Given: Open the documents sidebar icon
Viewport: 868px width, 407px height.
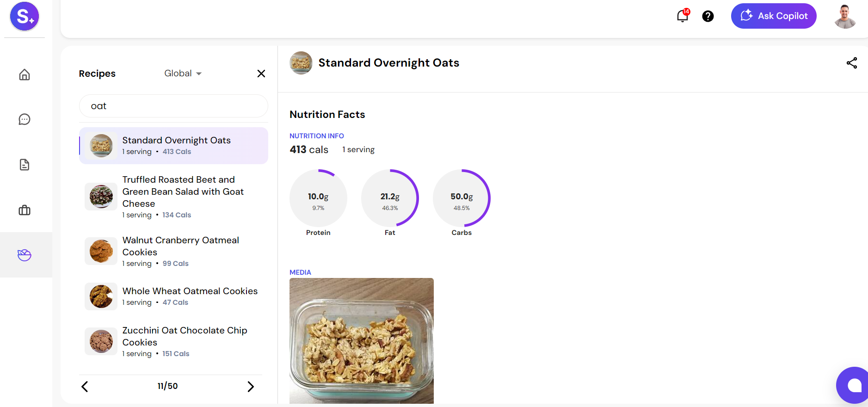Looking at the screenshot, I should pyautogui.click(x=25, y=165).
